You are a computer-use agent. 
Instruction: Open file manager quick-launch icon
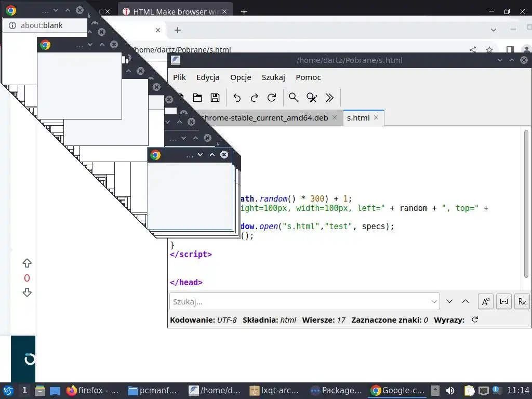[40, 391]
